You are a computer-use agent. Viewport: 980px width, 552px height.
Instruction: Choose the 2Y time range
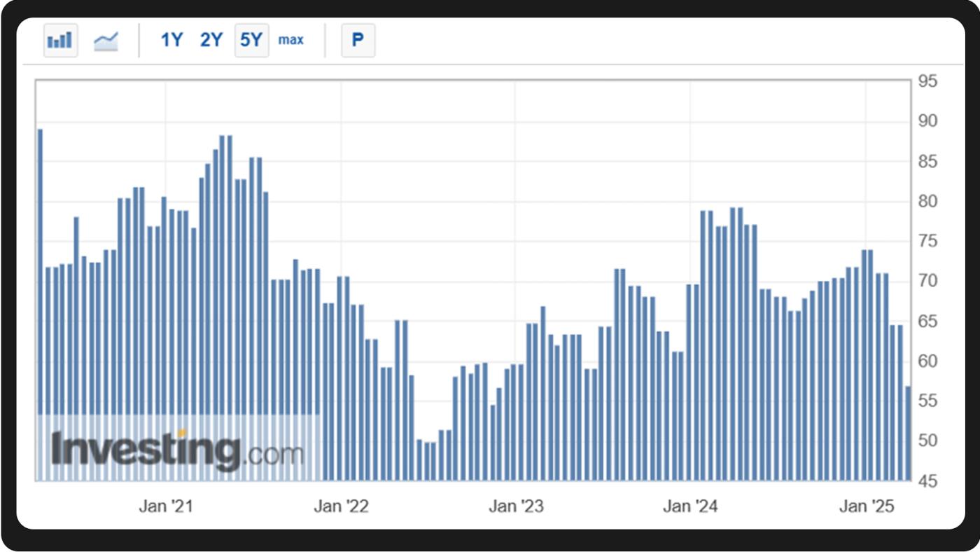pos(211,41)
